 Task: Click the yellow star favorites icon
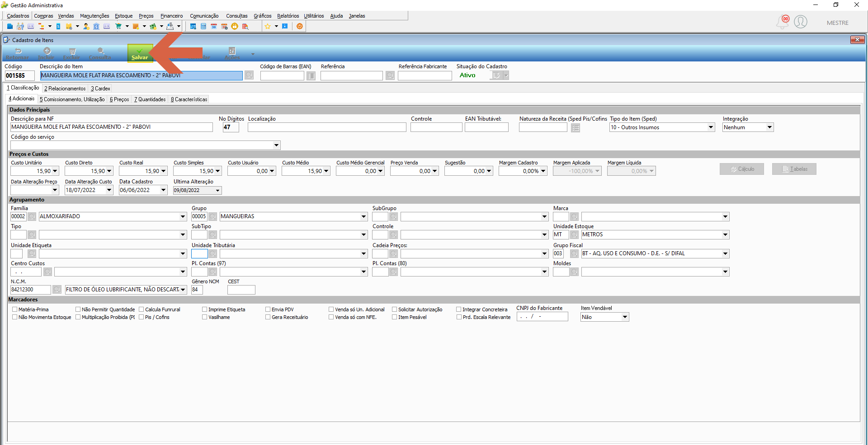point(268,26)
